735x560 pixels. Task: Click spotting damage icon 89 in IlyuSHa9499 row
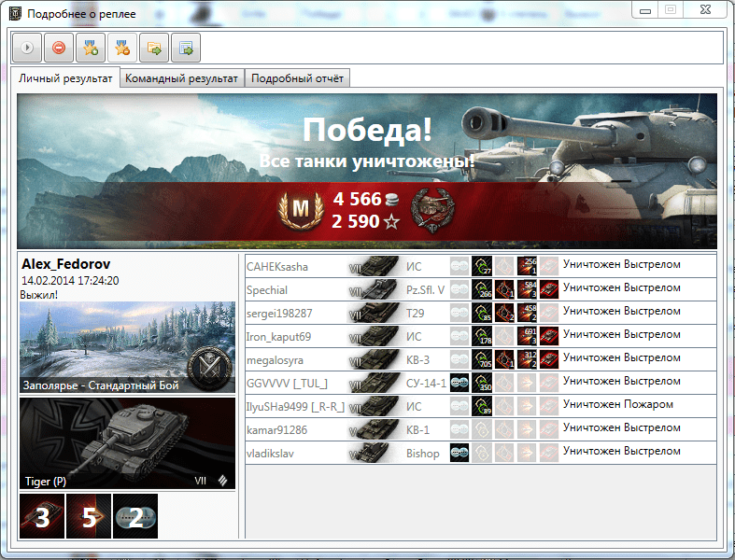pos(481,406)
